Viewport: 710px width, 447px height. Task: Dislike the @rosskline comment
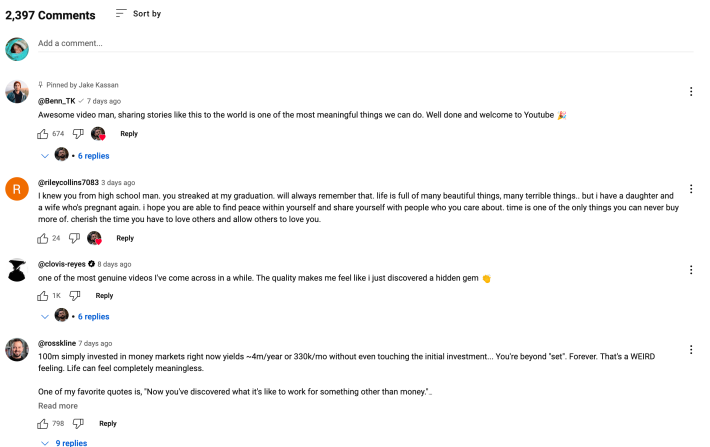point(78,423)
